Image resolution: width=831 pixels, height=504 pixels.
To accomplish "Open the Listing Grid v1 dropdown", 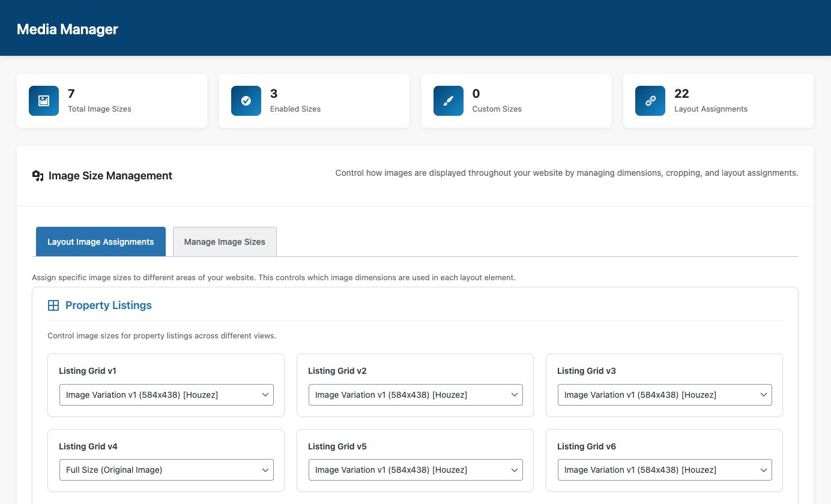I will 166,395.
